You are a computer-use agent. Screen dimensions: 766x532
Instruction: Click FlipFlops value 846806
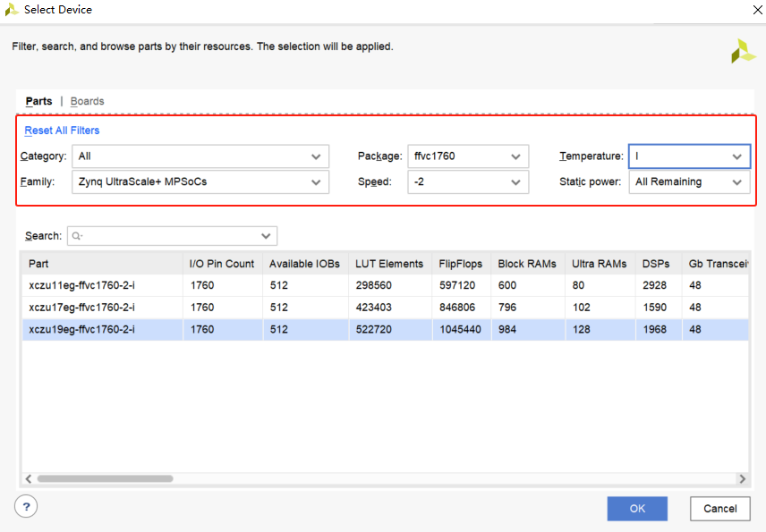457,308
